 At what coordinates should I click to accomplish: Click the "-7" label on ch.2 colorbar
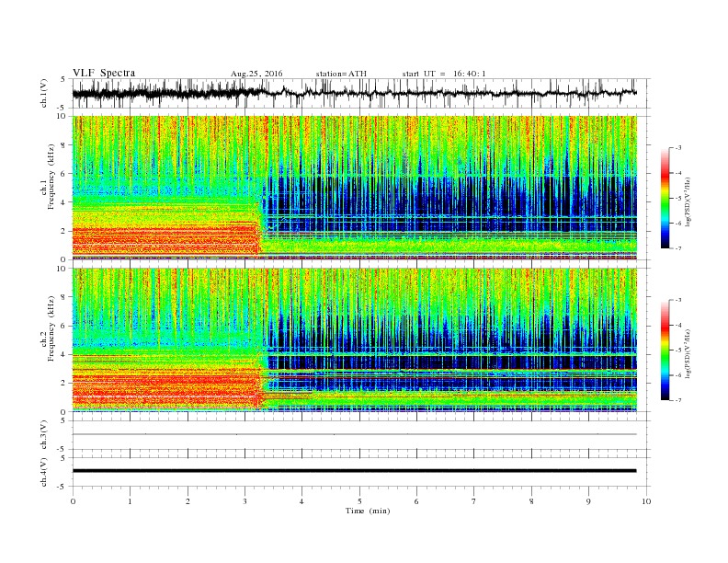click(x=677, y=400)
